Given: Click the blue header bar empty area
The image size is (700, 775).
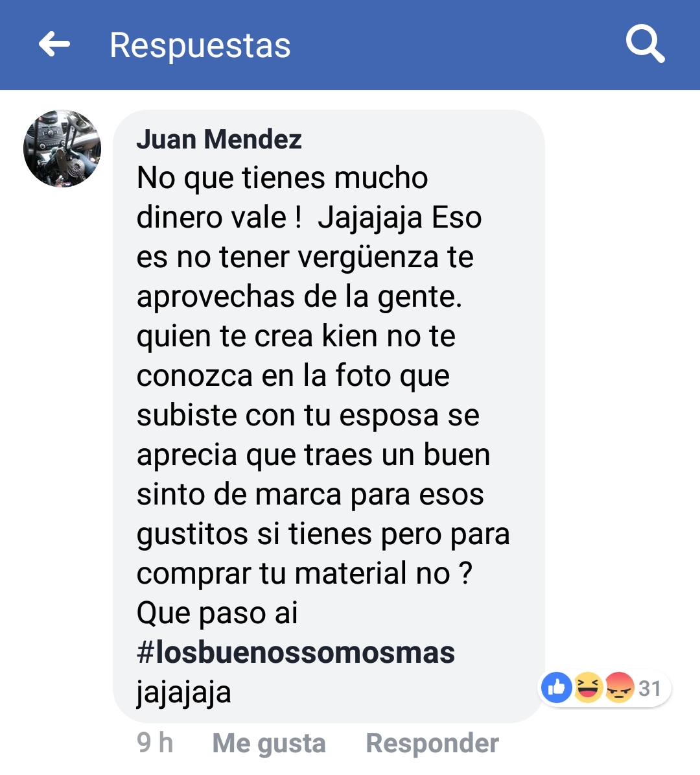Looking at the screenshot, I should point(445,45).
